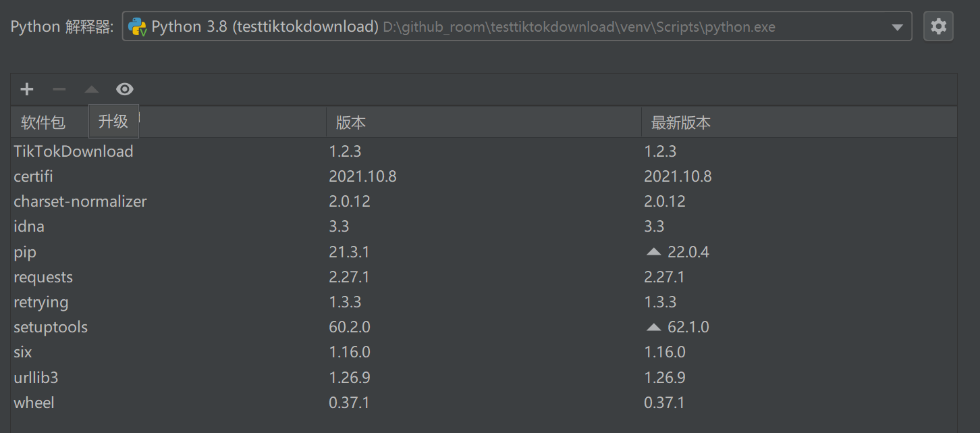The width and height of the screenshot is (980, 433).
Task: Click the 软件包 column header
Action: coord(42,122)
